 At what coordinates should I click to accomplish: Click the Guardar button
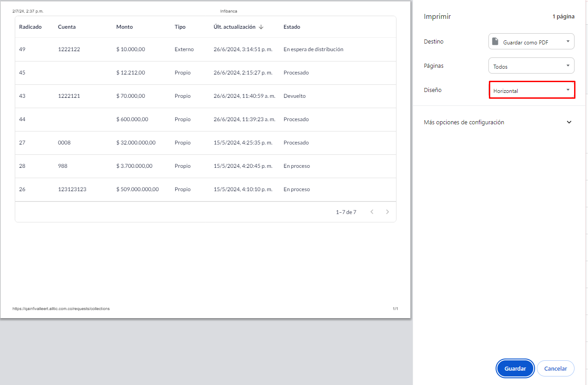click(x=515, y=368)
